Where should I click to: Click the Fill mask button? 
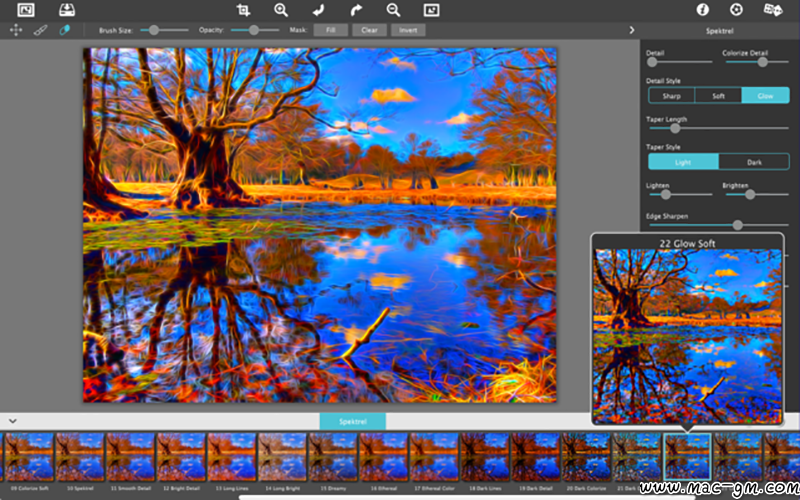[331, 30]
